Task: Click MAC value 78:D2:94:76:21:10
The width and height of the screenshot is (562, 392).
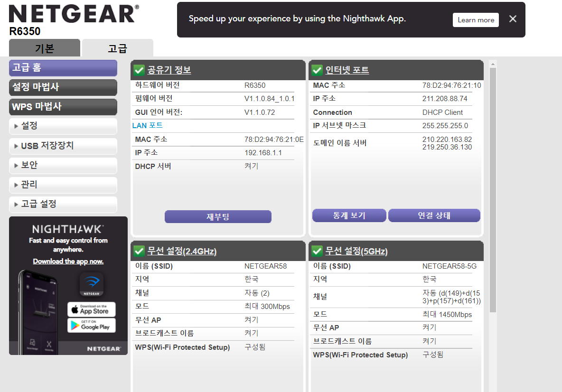Action: click(x=451, y=85)
